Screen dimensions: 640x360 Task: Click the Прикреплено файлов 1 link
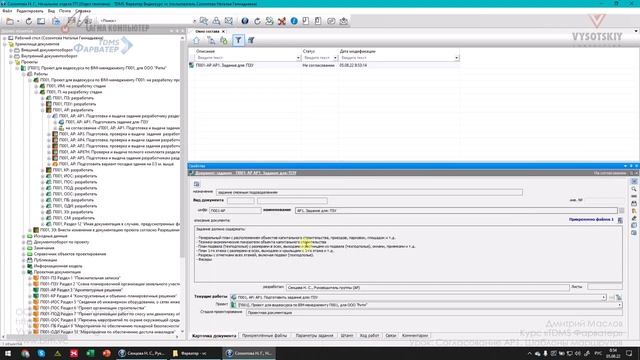(x=591, y=220)
